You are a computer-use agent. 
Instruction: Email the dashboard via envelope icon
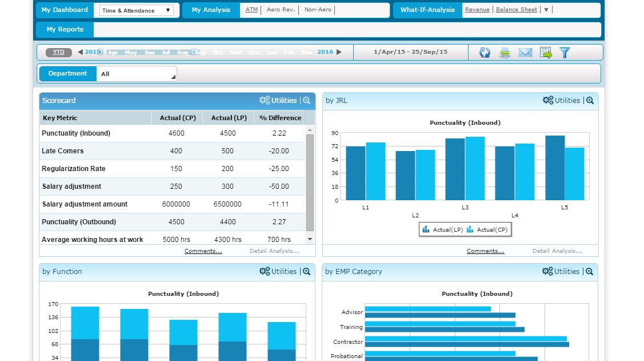(x=525, y=53)
